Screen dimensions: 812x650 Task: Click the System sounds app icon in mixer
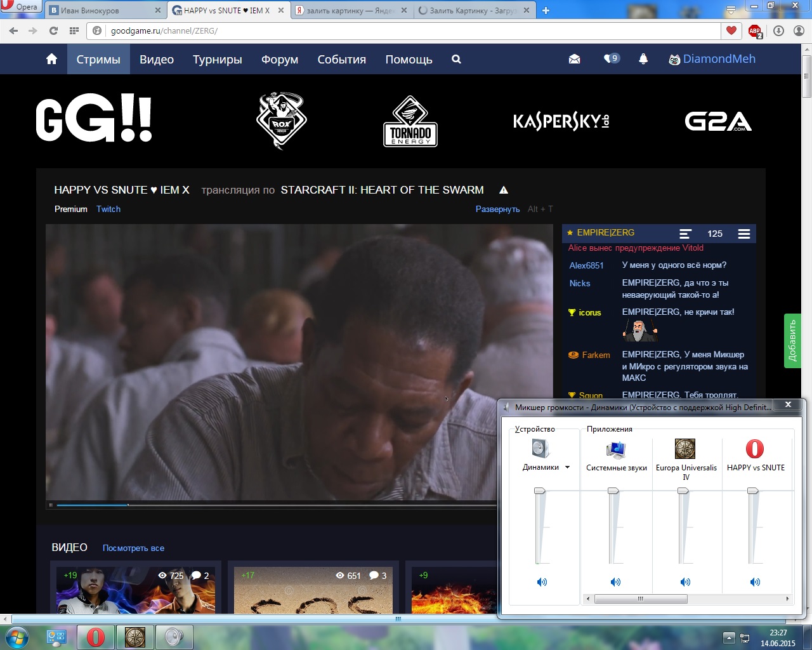coord(616,449)
